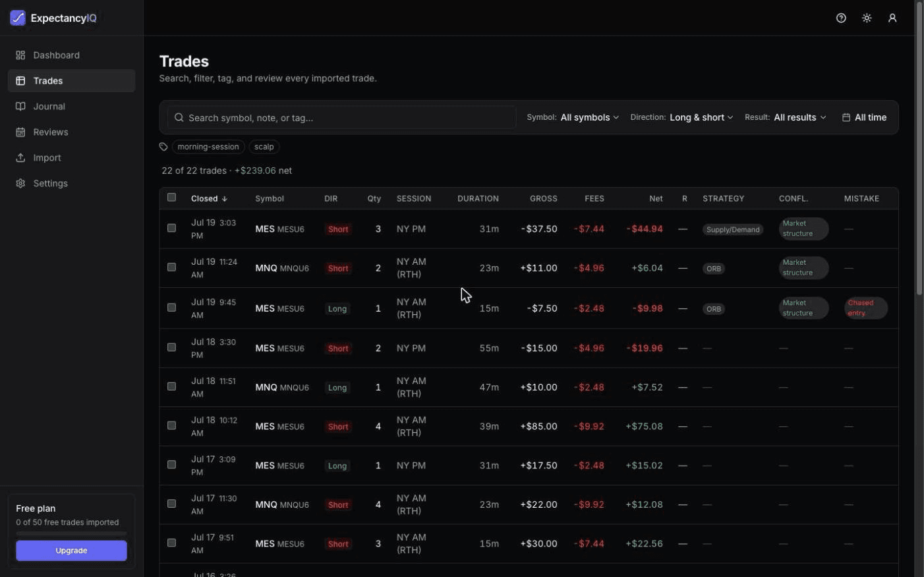Click the 55m duration cell

[x=489, y=348]
